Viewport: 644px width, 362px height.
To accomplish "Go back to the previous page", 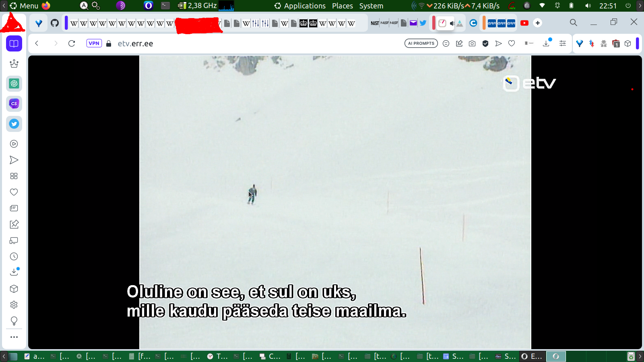I will point(37,43).
